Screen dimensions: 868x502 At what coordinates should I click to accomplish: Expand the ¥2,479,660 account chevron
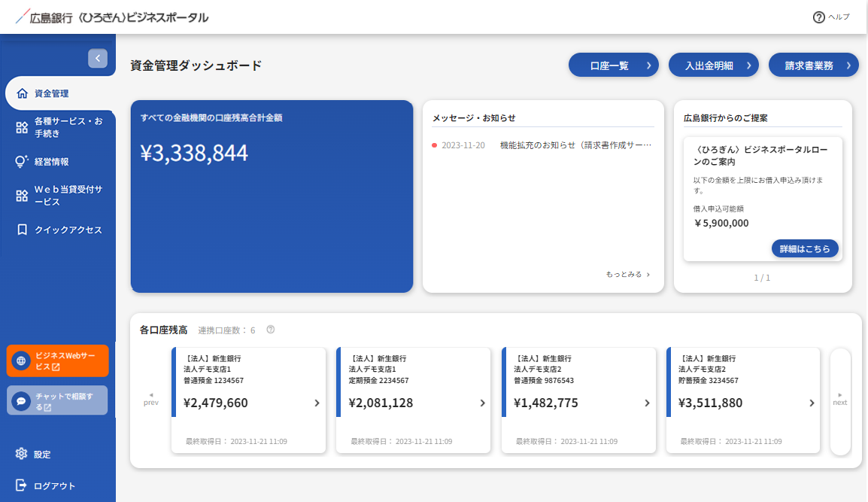coord(317,403)
